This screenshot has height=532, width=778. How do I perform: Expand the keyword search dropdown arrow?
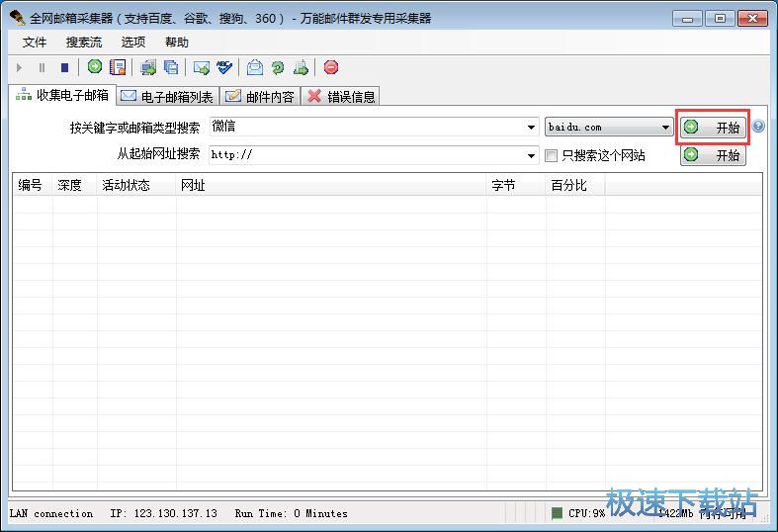532,128
